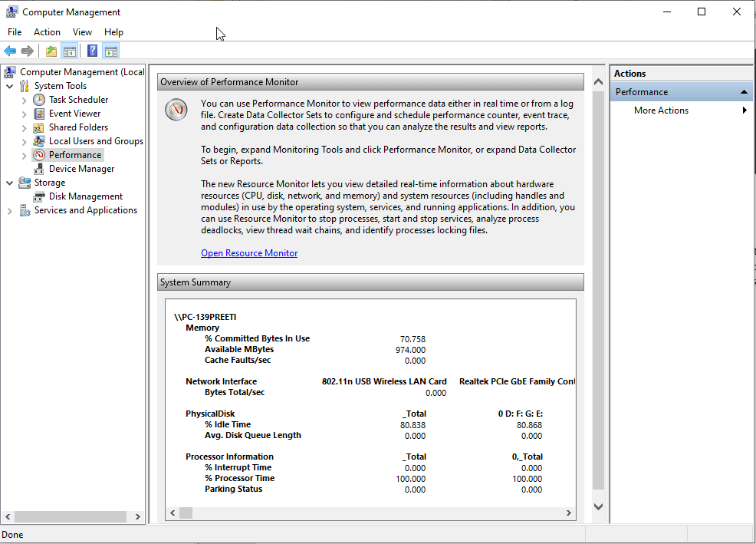Select the Shared Folders icon in tree

[39, 127]
